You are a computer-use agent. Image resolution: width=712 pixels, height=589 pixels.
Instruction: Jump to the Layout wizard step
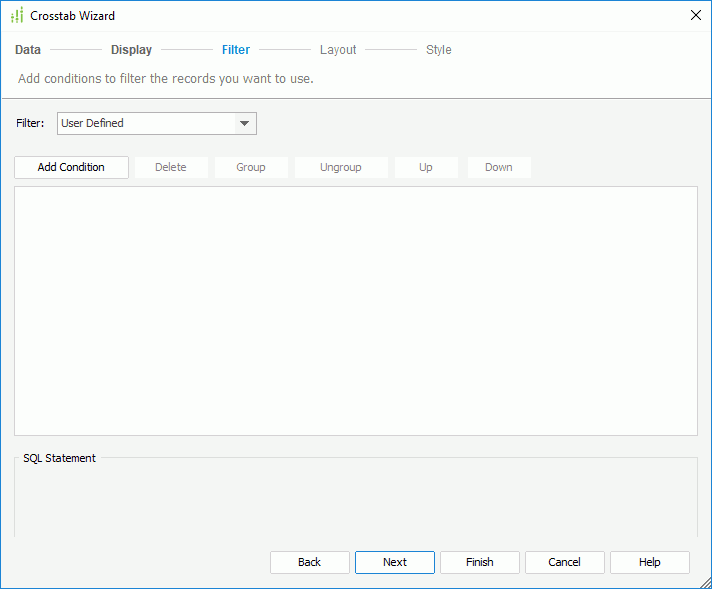(338, 49)
